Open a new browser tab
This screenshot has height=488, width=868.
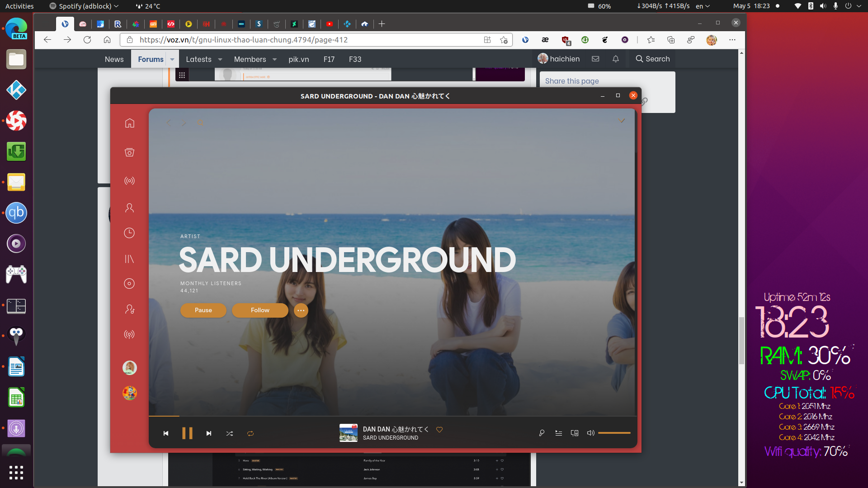coord(382,24)
